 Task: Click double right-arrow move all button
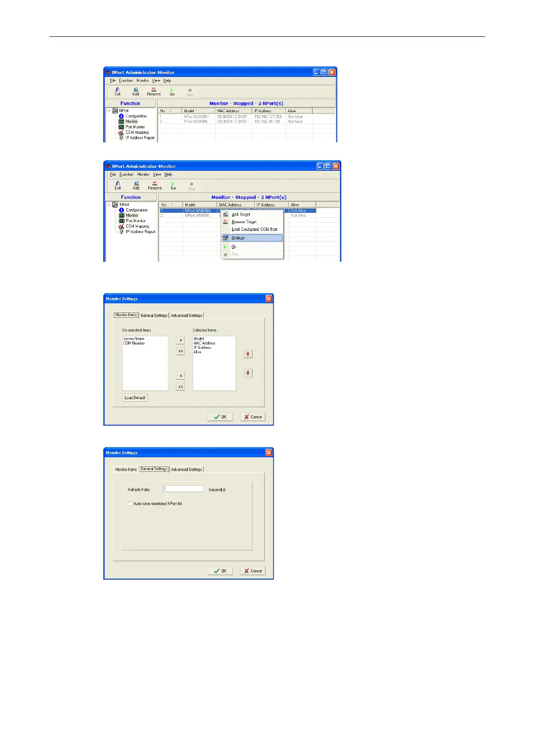[181, 351]
